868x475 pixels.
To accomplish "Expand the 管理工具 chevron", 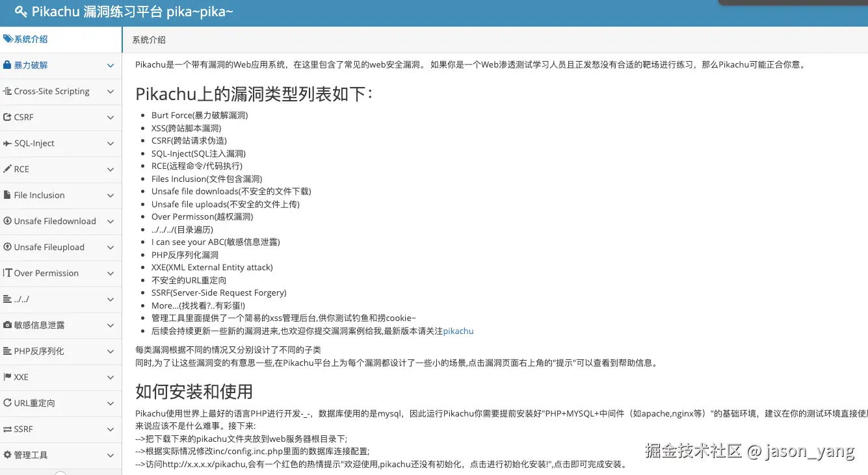I will (111, 456).
